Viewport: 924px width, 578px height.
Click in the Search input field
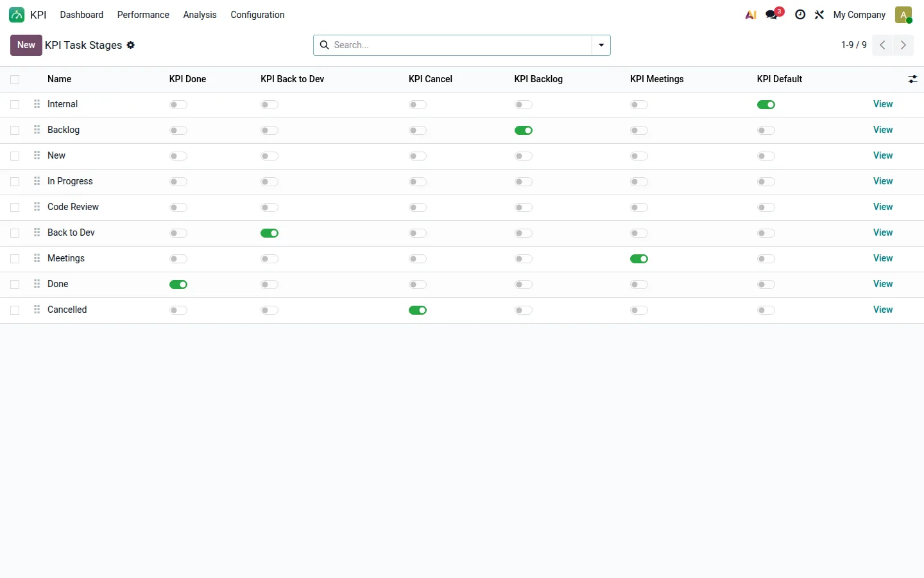pos(461,45)
